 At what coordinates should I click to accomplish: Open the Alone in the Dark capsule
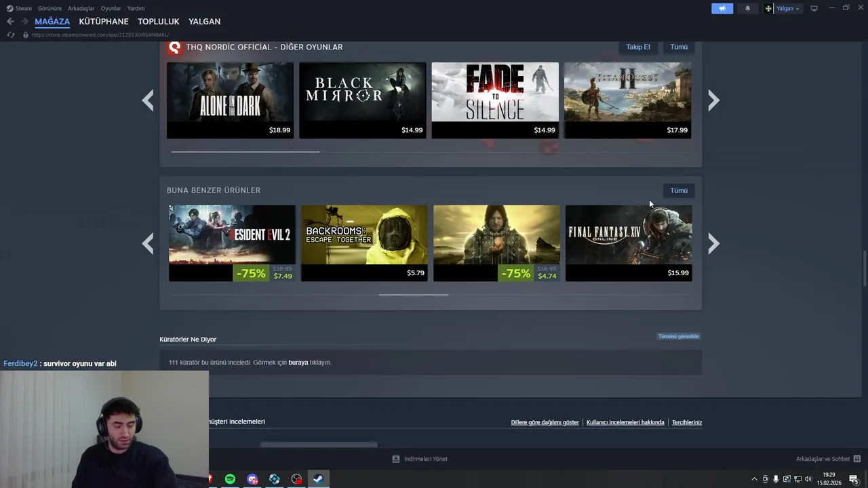(231, 100)
